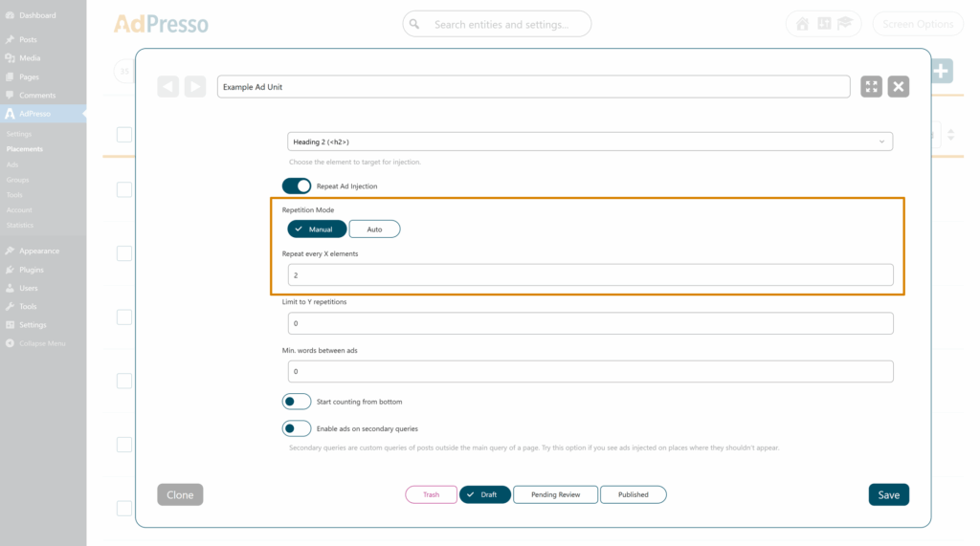Enable Start counting from bottom toggle
The width and height of the screenshot is (980, 546).
[297, 402]
